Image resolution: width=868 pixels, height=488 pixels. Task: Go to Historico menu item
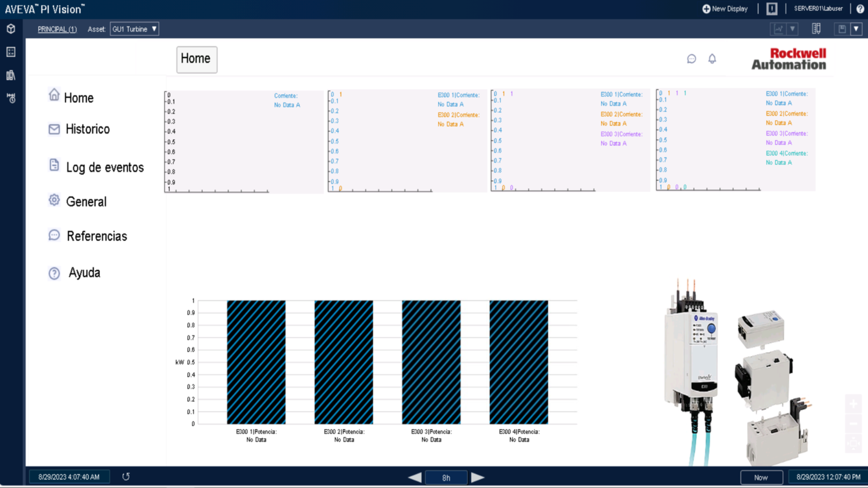[x=88, y=129]
